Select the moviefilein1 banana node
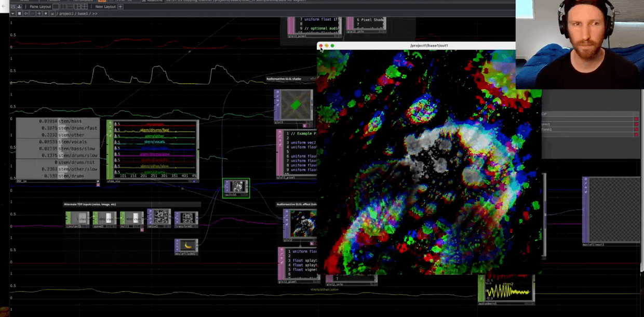The image size is (644, 317). (189, 246)
